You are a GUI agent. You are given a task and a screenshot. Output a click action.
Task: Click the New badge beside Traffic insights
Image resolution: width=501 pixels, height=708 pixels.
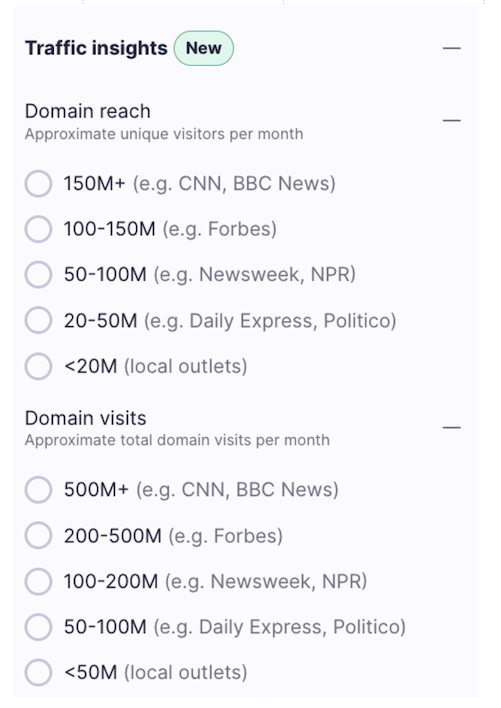204,48
